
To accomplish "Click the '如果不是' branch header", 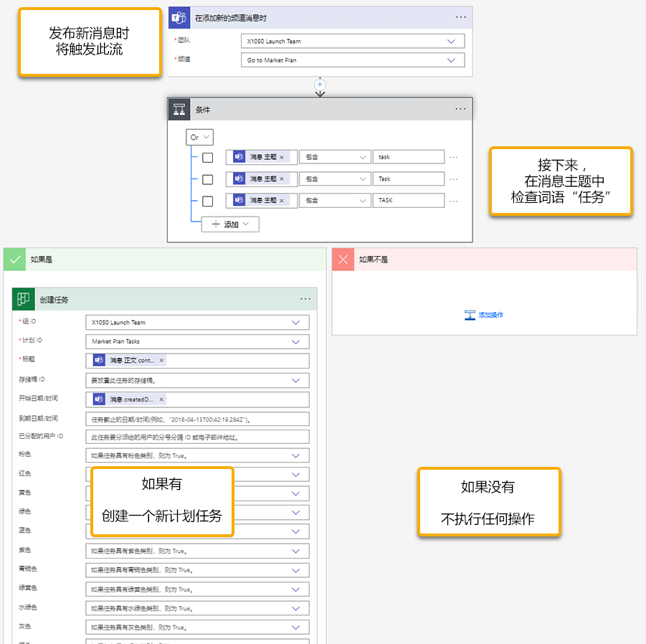I will click(485, 260).
